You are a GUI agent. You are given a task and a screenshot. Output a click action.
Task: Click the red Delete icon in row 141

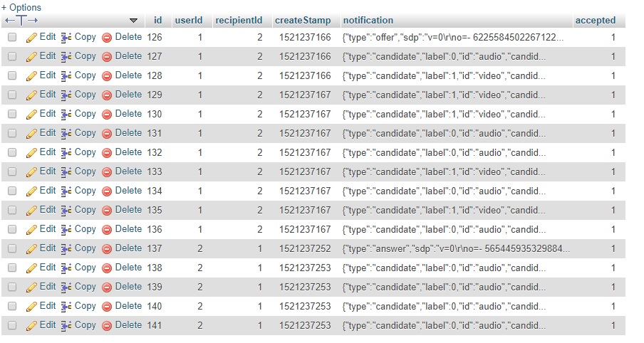pyautogui.click(x=107, y=326)
